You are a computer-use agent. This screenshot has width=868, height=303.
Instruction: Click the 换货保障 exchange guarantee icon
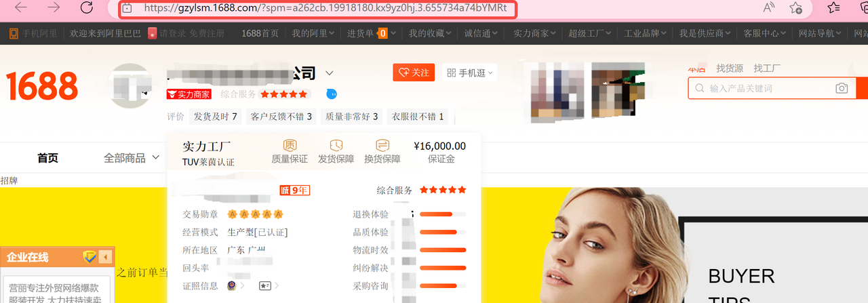click(x=382, y=146)
